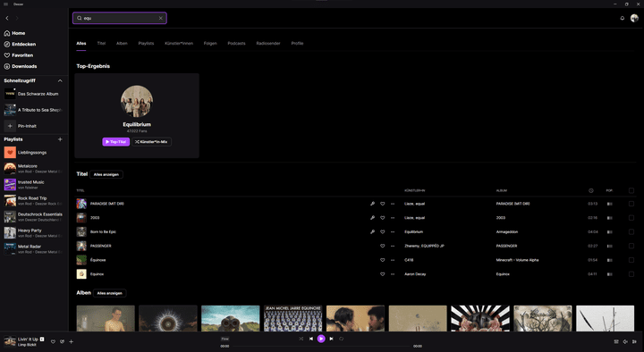Skip to the next track in the player
This screenshot has width=644, height=352.
point(332,339)
